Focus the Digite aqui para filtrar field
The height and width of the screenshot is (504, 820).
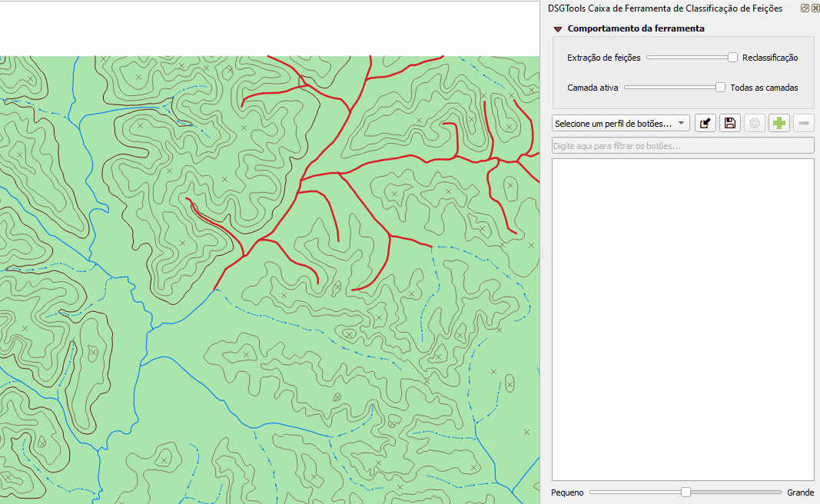click(x=683, y=146)
